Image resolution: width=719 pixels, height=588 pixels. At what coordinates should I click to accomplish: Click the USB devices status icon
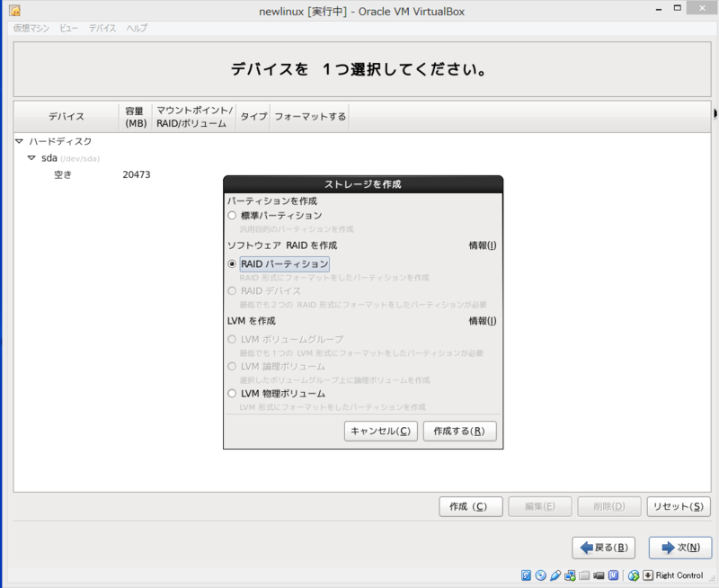tap(555, 575)
